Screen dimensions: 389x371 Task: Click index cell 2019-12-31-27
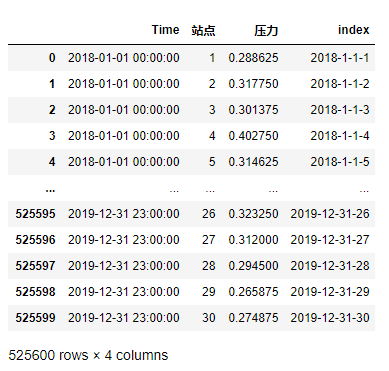click(330, 240)
